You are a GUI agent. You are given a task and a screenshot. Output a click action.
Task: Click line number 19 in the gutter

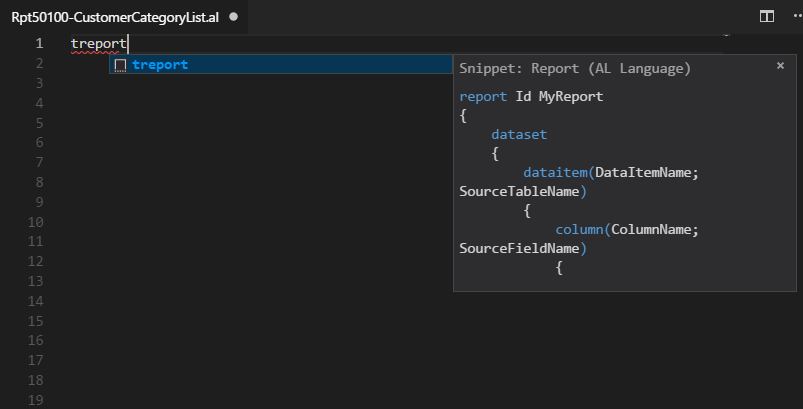coord(35,400)
